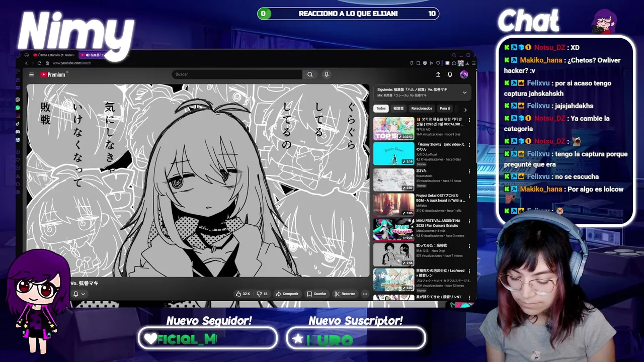644x362 pixels.
Task: Reload the page in the browser
Action: click(39, 63)
